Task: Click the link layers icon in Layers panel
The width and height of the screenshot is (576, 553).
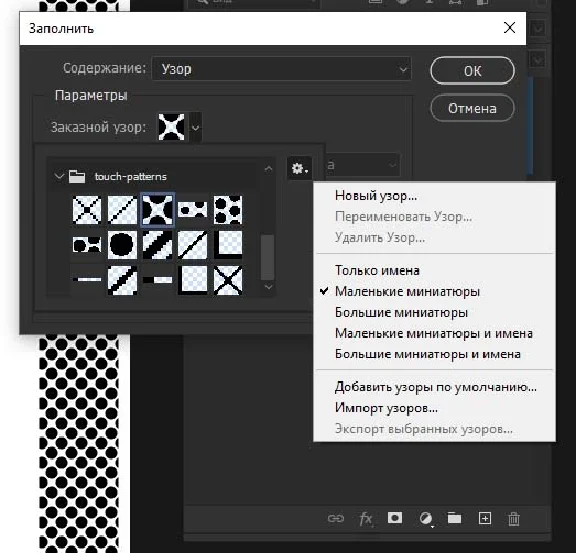Action: click(335, 518)
